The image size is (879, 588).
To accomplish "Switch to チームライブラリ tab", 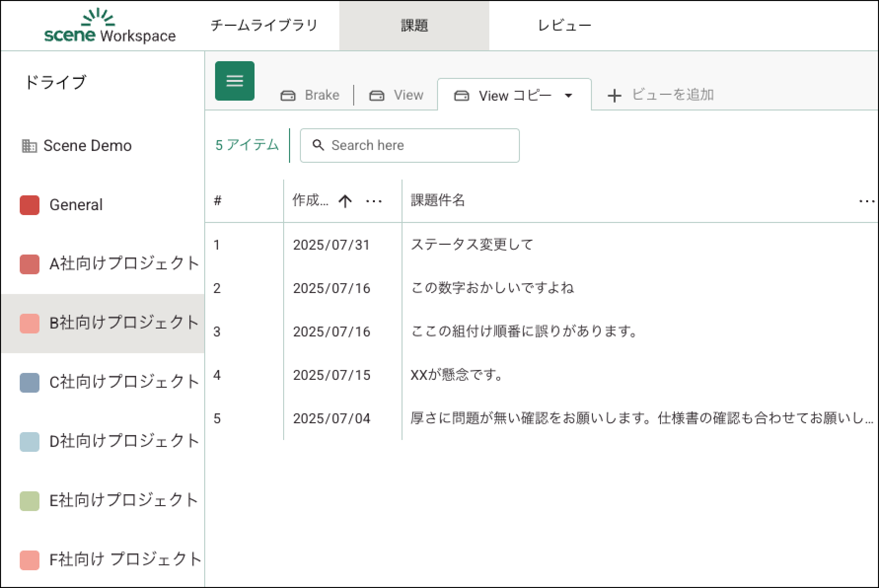I will 264,26.
